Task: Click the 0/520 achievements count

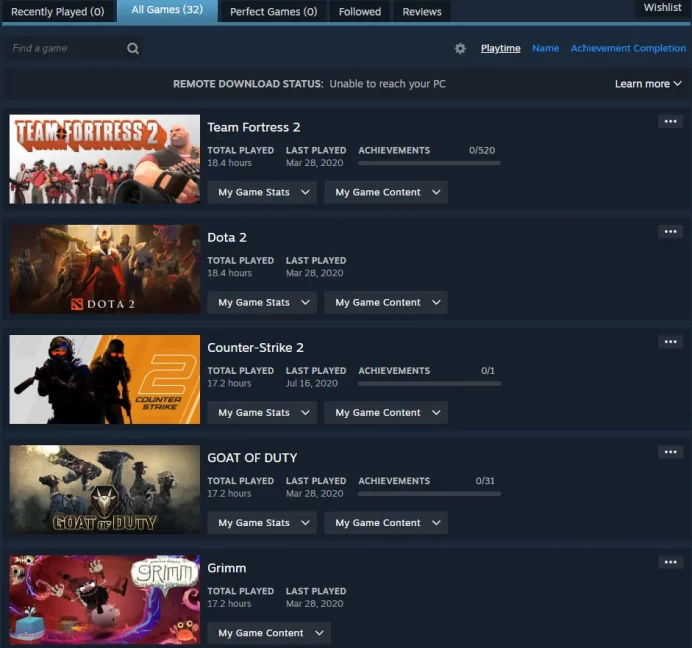Action: [x=481, y=151]
